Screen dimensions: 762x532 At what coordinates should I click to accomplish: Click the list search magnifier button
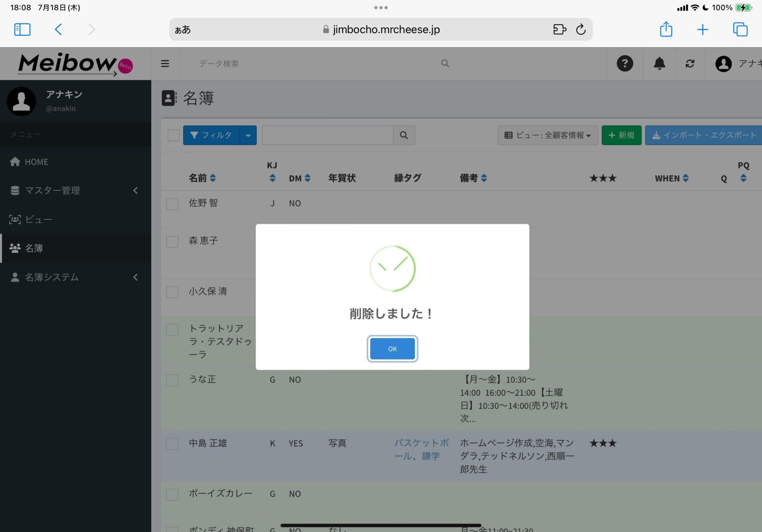click(404, 135)
